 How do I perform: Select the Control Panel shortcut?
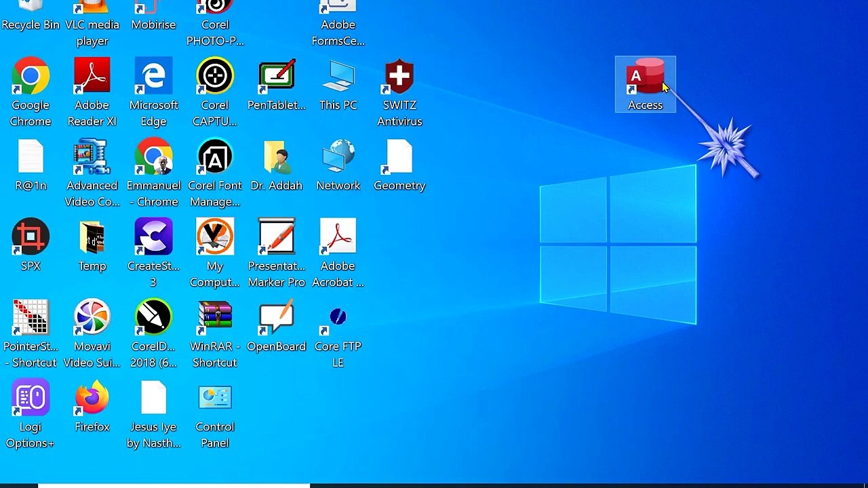pos(215,415)
